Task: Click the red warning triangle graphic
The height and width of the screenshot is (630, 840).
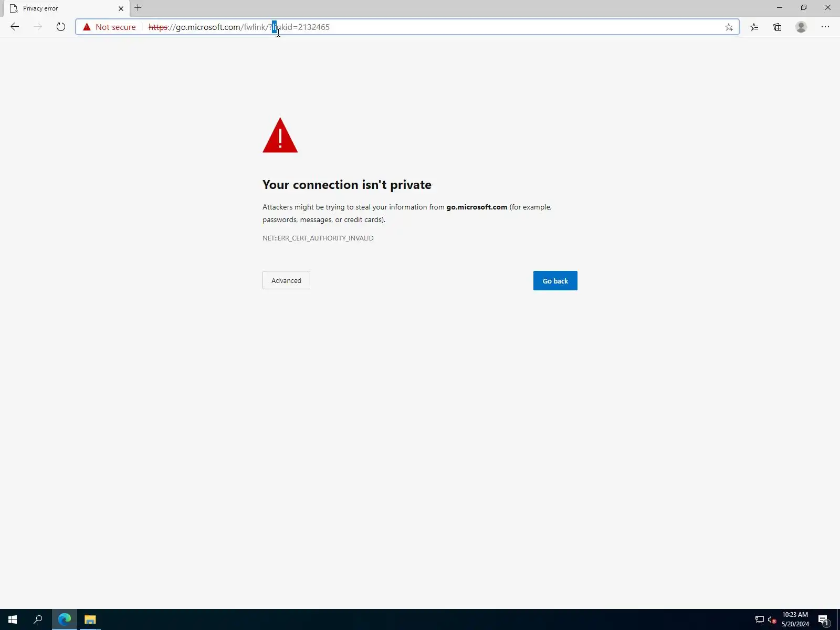Action: tap(280, 135)
